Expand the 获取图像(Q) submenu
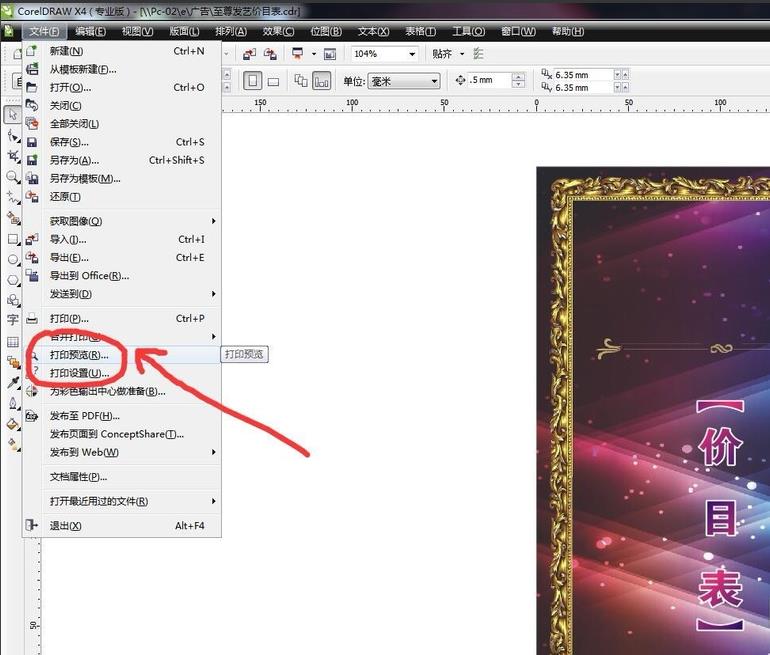770x655 pixels. (x=122, y=221)
